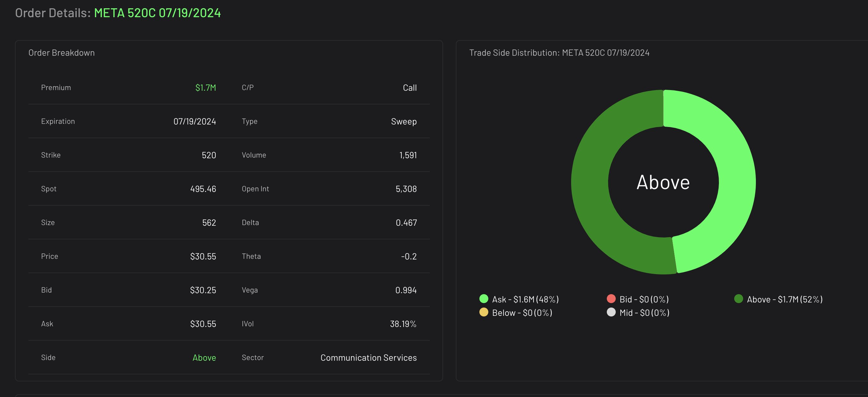Click the Expiration row label
The image size is (868, 397).
point(58,121)
